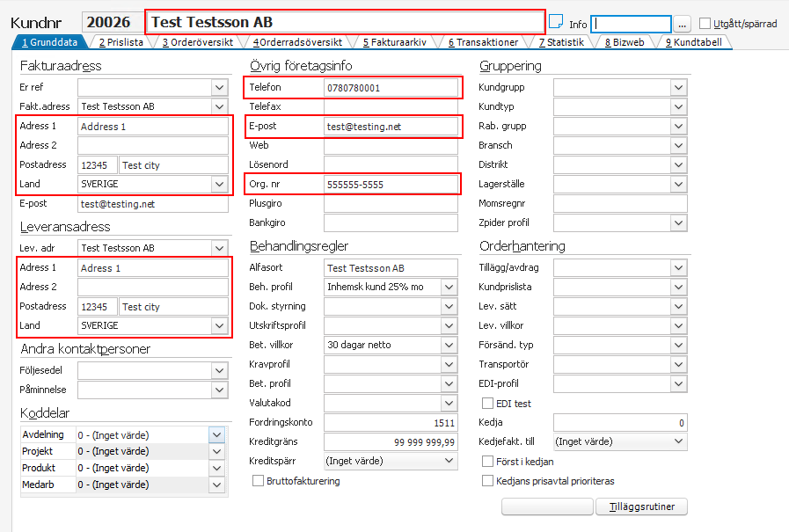Screen dimensions: 789x532
Task: Go to the Statistik tab
Action: click(x=561, y=41)
